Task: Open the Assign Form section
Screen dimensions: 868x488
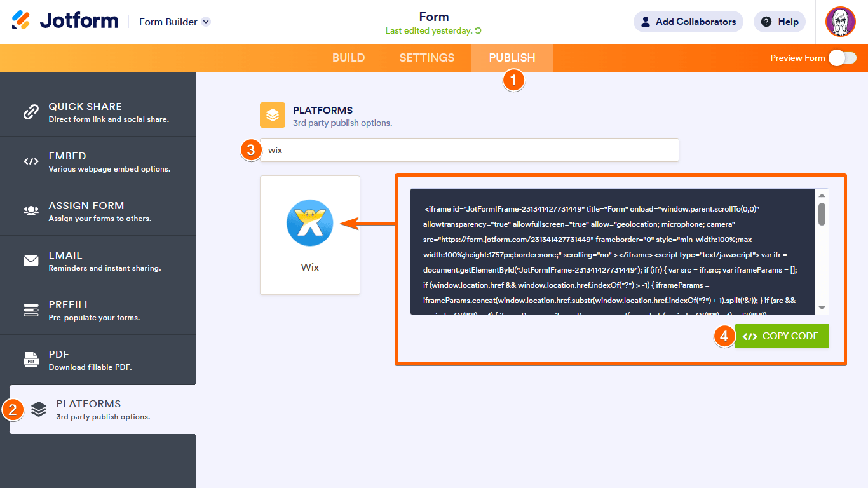Action: (98, 211)
